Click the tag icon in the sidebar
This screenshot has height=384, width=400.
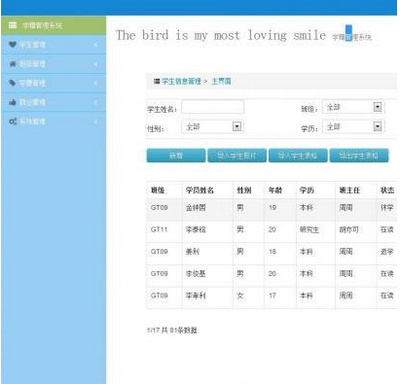point(13,83)
